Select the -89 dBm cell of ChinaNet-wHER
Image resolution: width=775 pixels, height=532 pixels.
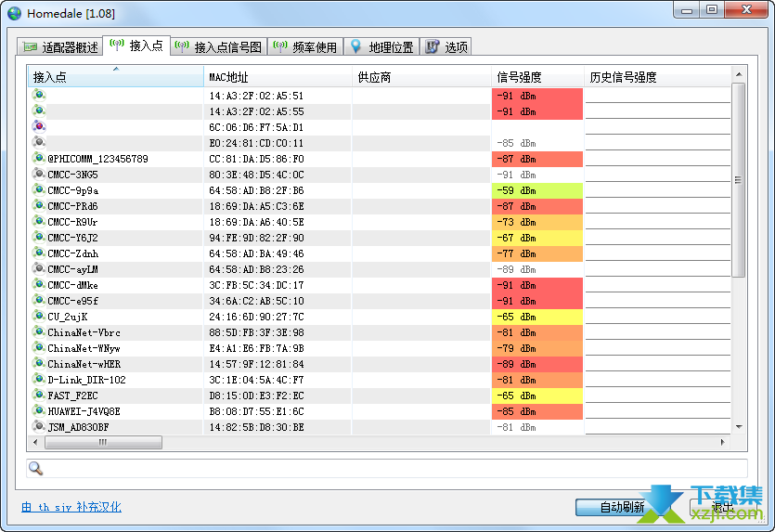(537, 364)
